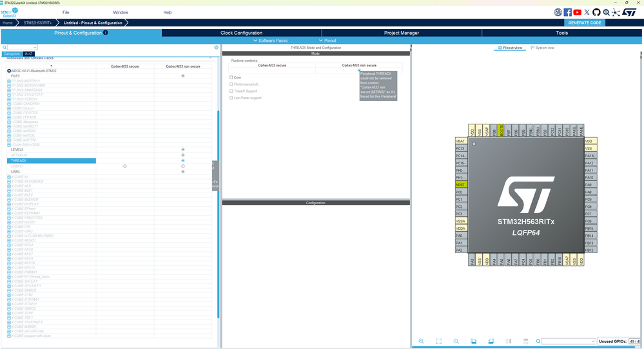This screenshot has height=351, width=644.
Task: Expand the X-CUBE-FREERTOS pack entry
Action: click(x=9, y=218)
